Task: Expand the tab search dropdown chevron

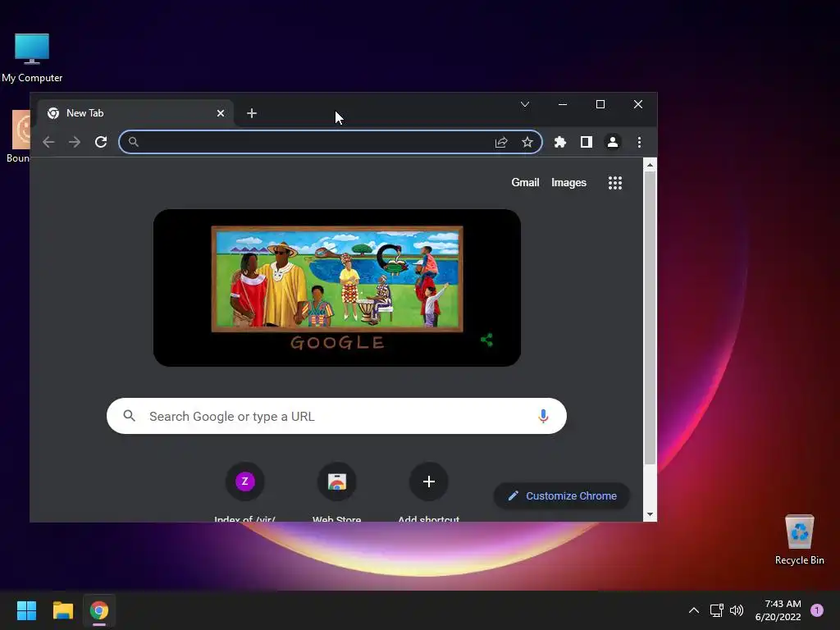Action: click(525, 104)
